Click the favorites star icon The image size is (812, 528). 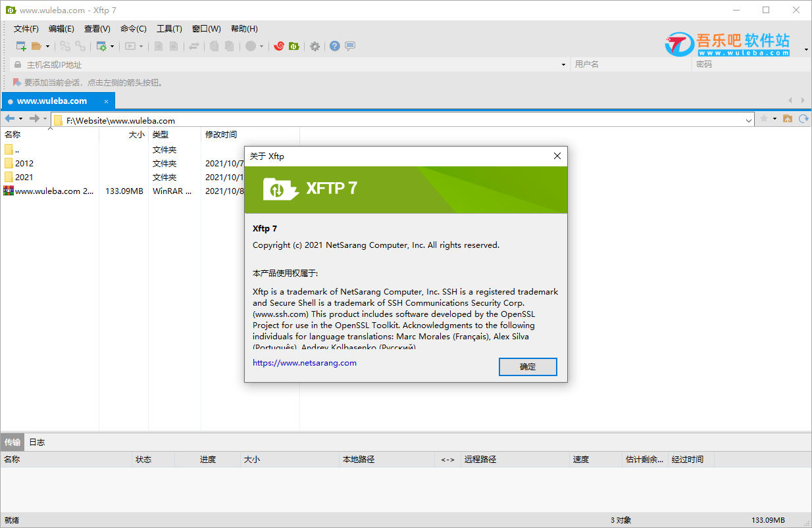pos(764,119)
